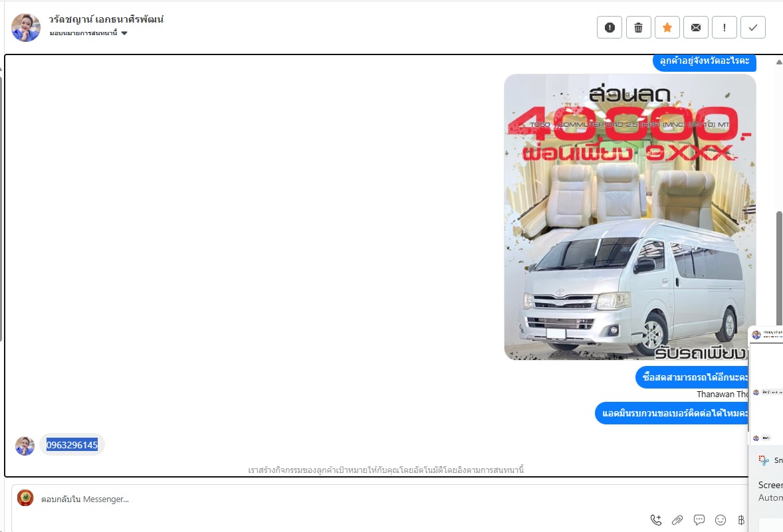Click the phone add-call icon
The image size is (783, 532).
tap(655, 520)
